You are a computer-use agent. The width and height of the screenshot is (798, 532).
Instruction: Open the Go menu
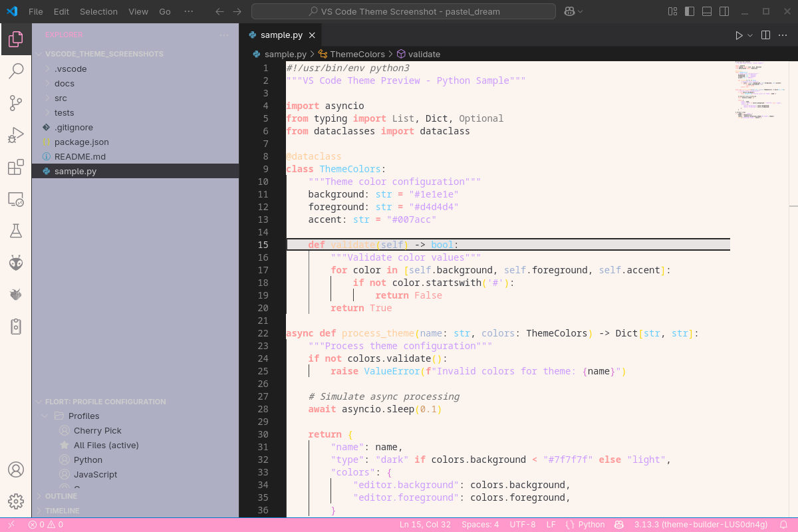pyautogui.click(x=165, y=11)
